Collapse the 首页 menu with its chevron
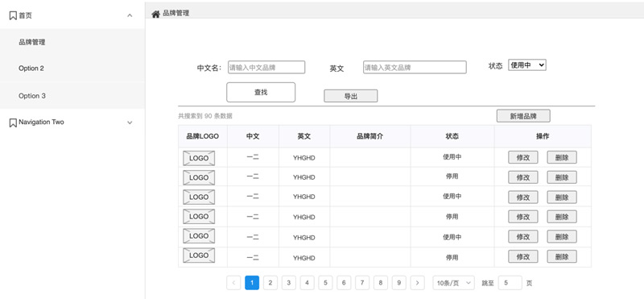 [130, 15]
